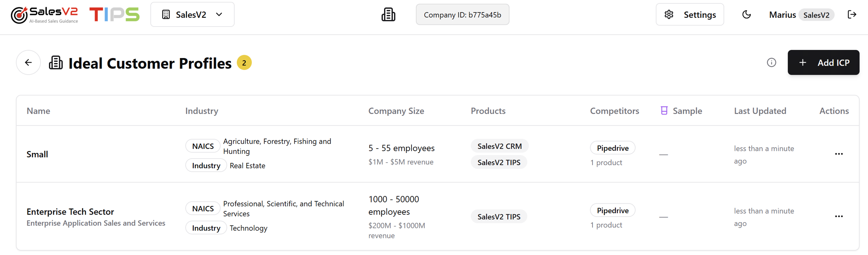Open the SalesV2 company dropdown
868x255 pixels.
(x=192, y=14)
